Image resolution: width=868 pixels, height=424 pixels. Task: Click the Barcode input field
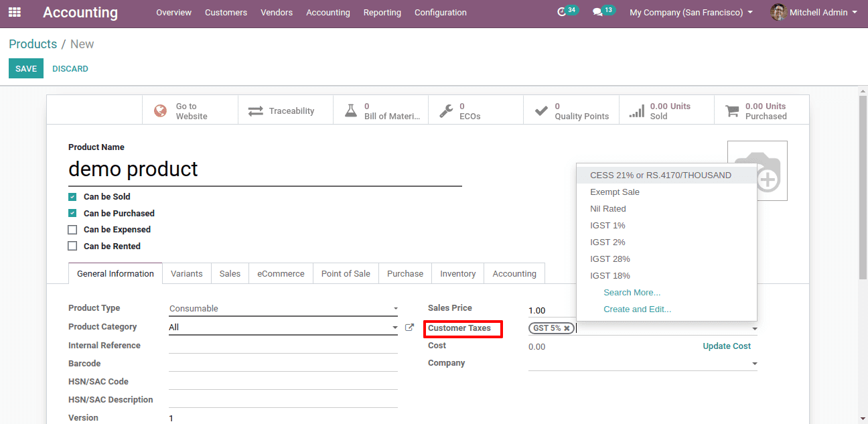point(283,364)
